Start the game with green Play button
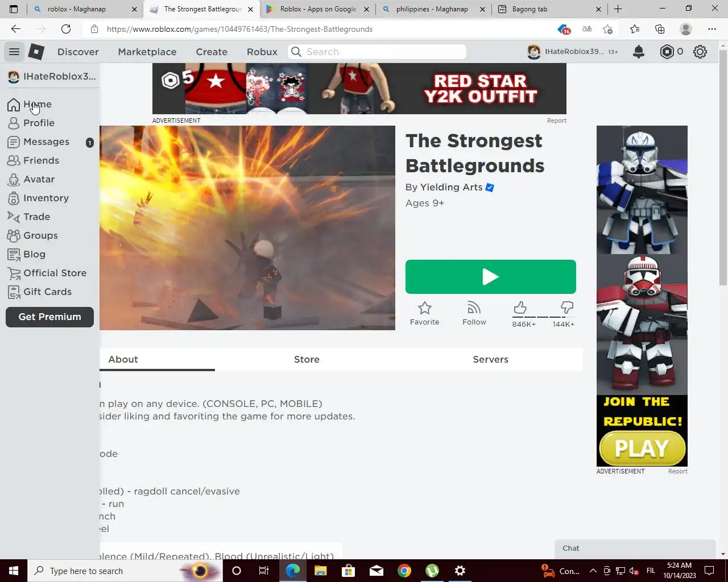 coord(490,277)
